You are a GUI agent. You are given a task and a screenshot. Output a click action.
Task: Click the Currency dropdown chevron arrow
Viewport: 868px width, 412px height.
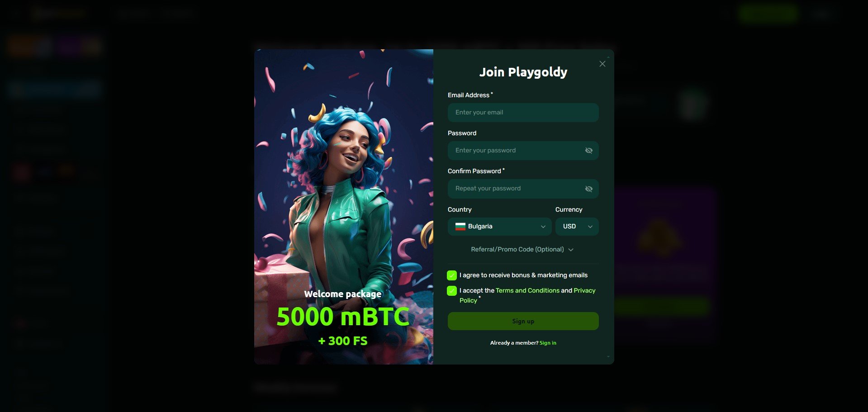click(590, 227)
